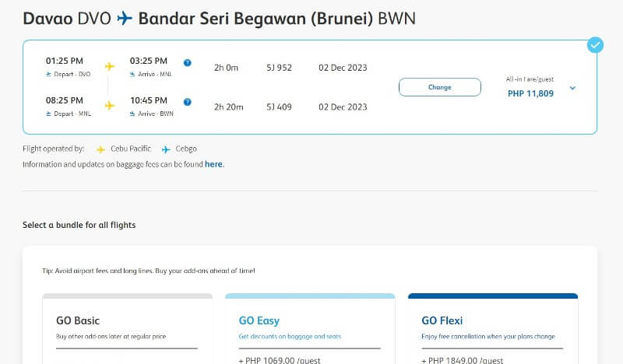
Task: Open the baggage fees 'here' link
Action: 213,164
